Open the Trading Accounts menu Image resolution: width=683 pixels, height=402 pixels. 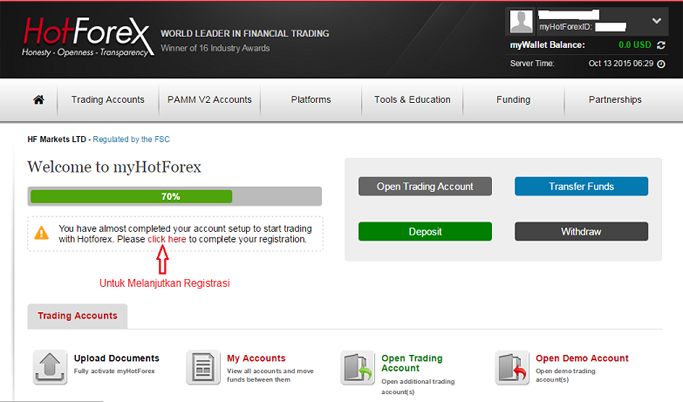108,100
